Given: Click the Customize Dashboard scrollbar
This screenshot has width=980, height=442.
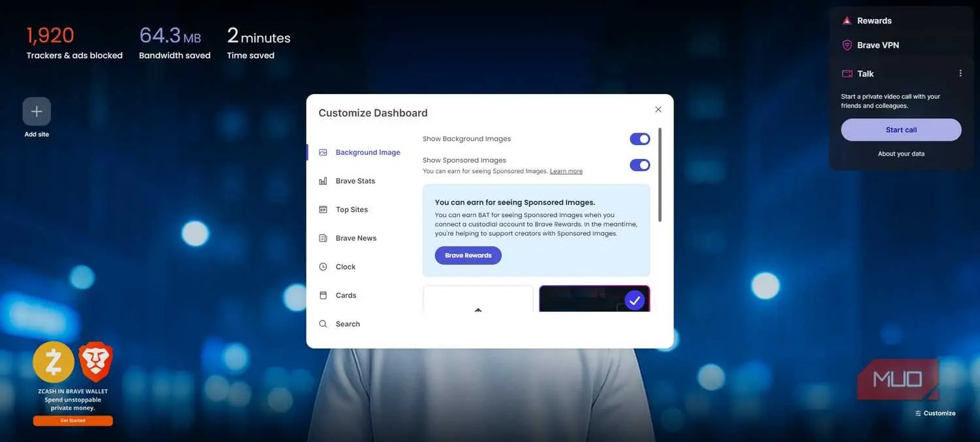Looking at the screenshot, I should coord(660,175).
